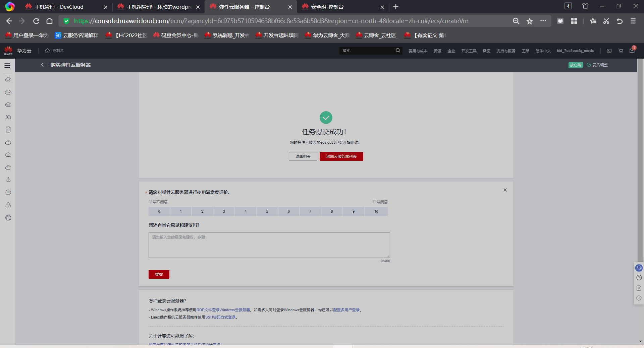Open the CloudShell terminal icon
This screenshot has height=348, width=644.
click(609, 51)
